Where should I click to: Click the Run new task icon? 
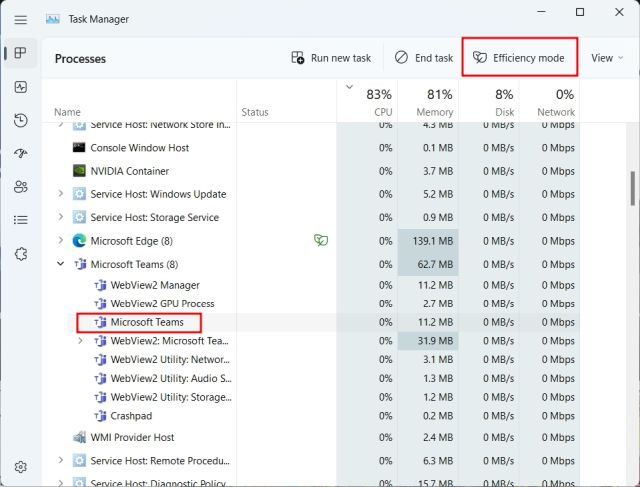tap(298, 58)
